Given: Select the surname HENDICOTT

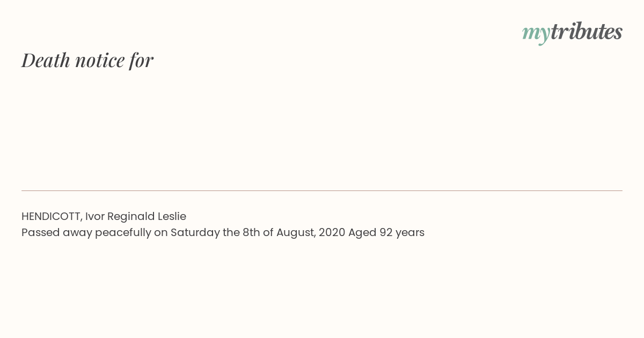Looking at the screenshot, I should (51, 216).
